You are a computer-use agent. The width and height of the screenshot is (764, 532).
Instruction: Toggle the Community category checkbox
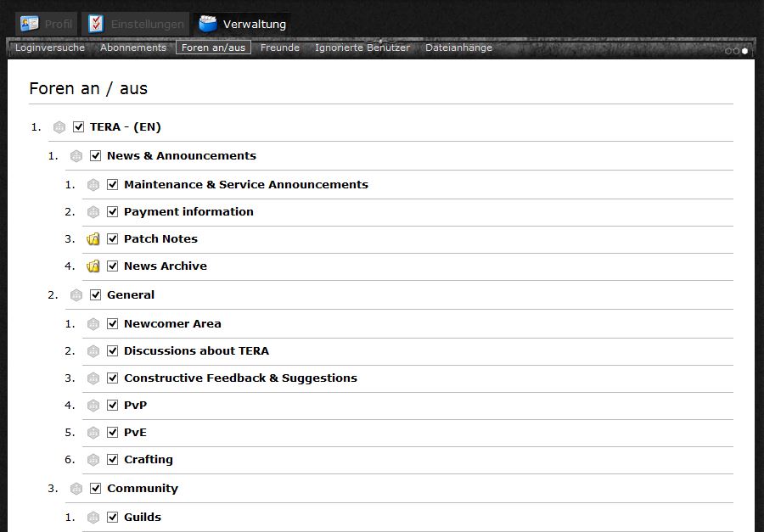[x=96, y=489]
